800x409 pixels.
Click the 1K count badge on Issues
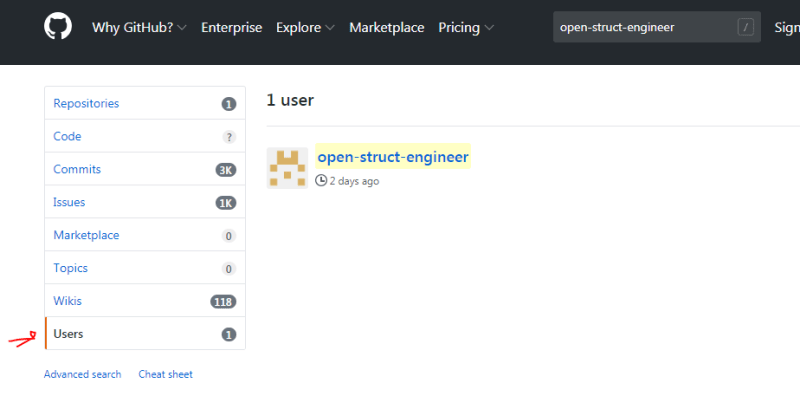pyautogui.click(x=226, y=203)
